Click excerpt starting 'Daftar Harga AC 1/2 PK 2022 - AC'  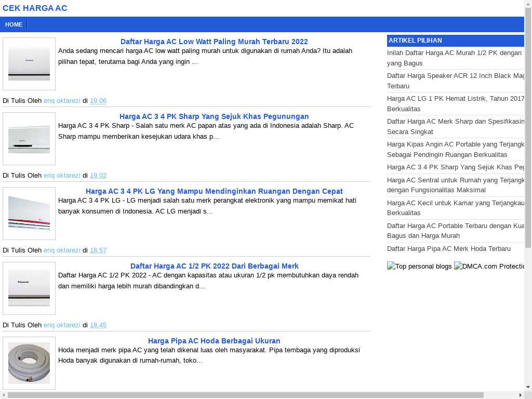[x=208, y=281]
